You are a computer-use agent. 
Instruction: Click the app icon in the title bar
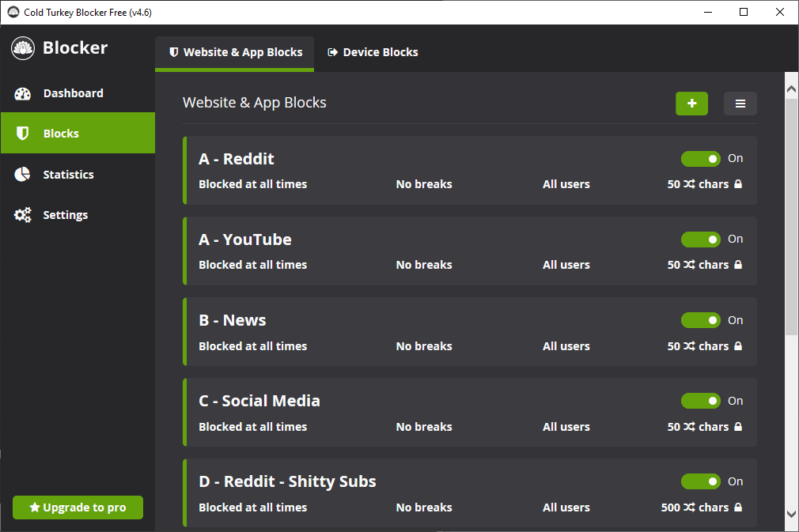click(x=13, y=12)
